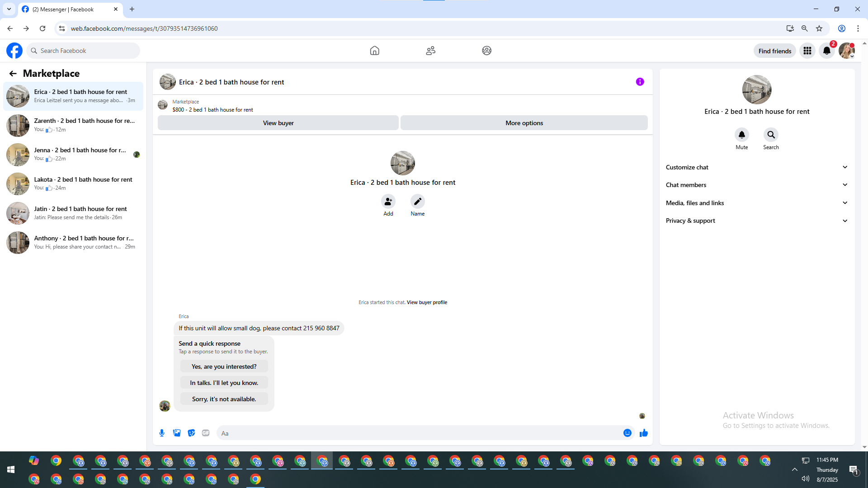Expand Media, files and links section
The width and height of the screenshot is (868, 488).
756,203
